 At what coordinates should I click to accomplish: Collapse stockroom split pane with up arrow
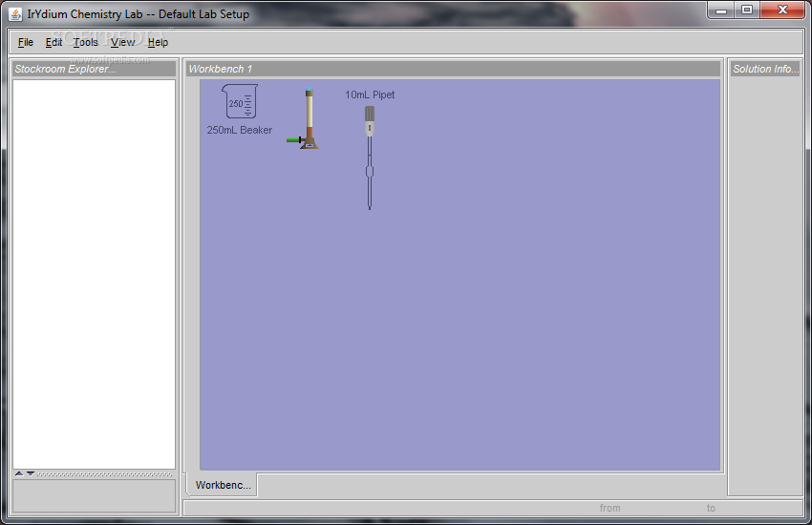pos(19,473)
